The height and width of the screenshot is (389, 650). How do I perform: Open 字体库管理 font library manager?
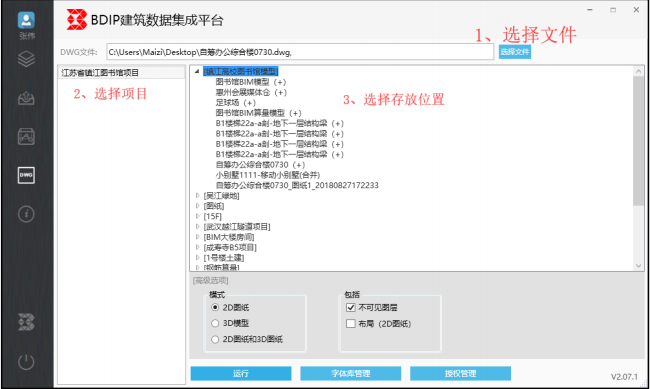[x=350, y=373]
